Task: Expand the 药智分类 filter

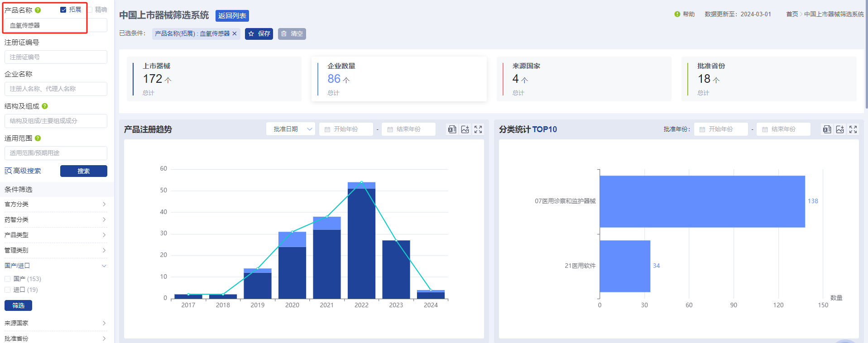Action: 56,219
